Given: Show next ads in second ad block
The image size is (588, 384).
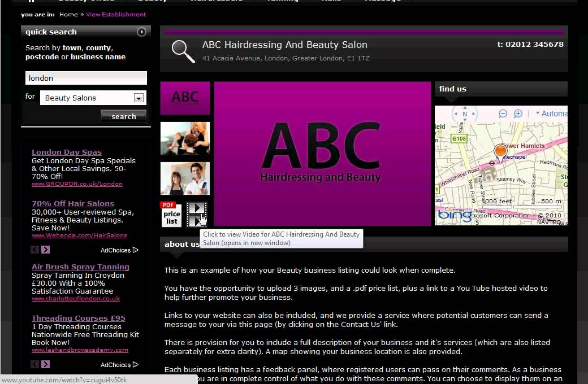Looking at the screenshot, I should (45, 364).
